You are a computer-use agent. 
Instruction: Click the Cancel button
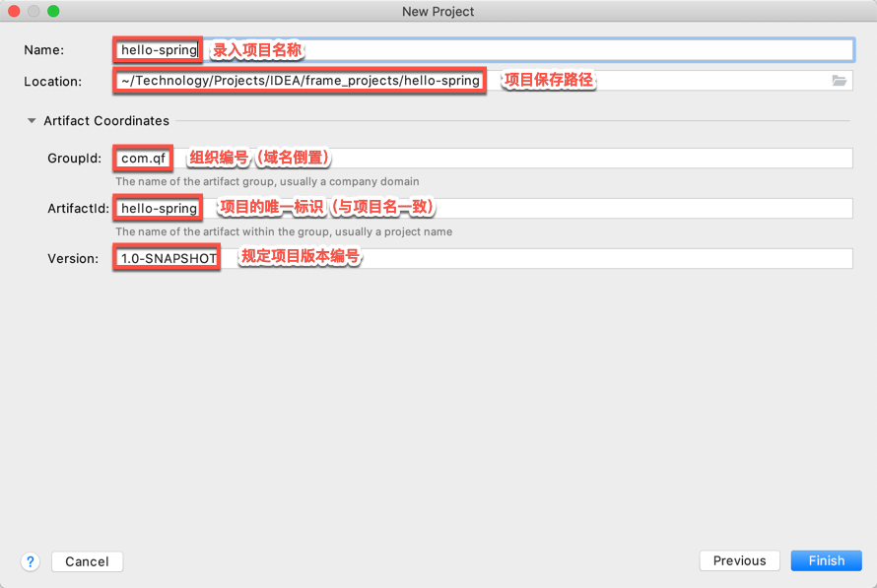[x=88, y=561]
